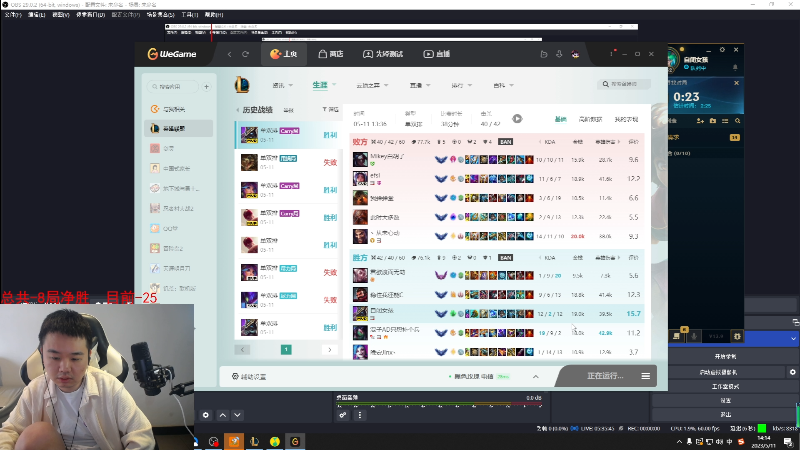Show hidden system tray icons
This screenshot has width=800, height=450.
coord(679,442)
